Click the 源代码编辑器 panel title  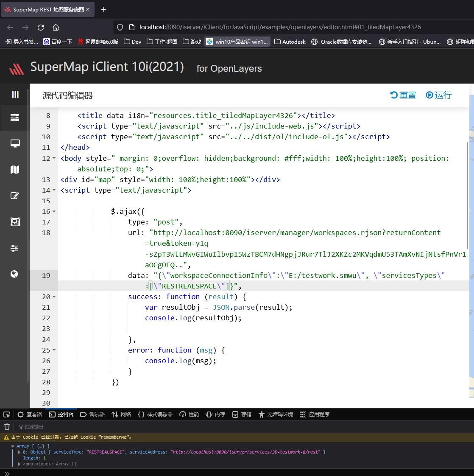(x=67, y=95)
